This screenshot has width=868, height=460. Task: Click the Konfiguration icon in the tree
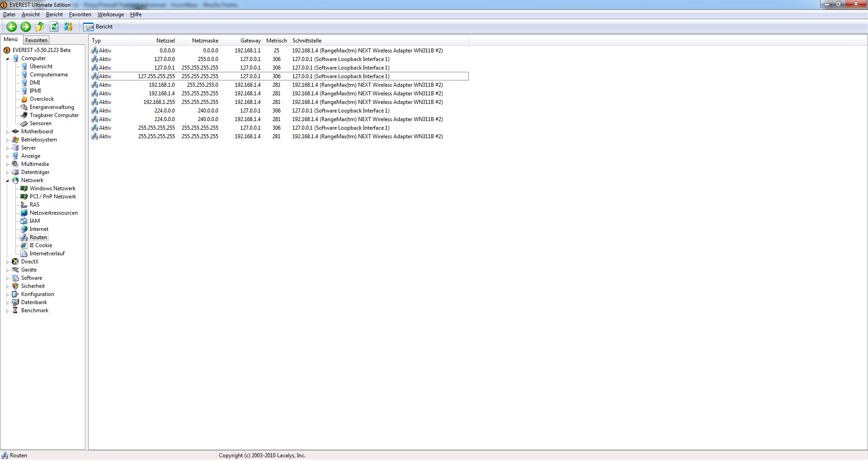click(15, 294)
